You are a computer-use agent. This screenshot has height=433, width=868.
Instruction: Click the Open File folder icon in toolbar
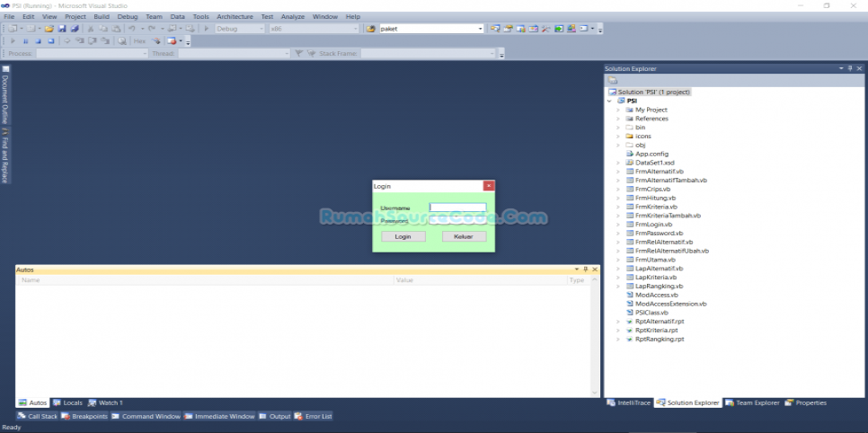49,29
